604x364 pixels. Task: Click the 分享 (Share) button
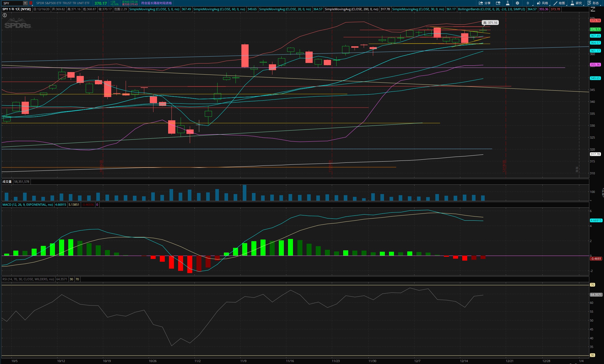[x=484, y=3]
